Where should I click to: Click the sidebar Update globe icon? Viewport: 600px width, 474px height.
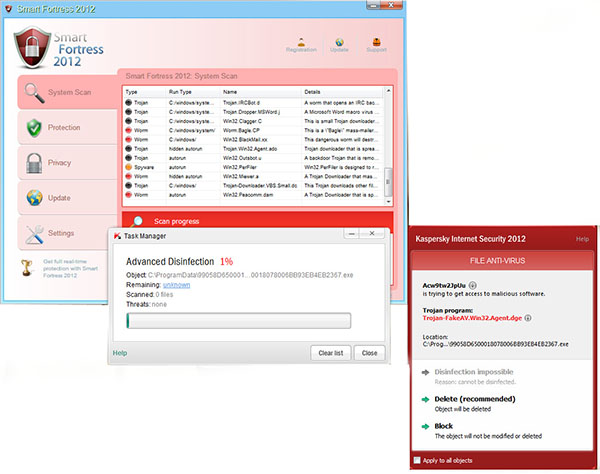pyautogui.click(x=34, y=198)
